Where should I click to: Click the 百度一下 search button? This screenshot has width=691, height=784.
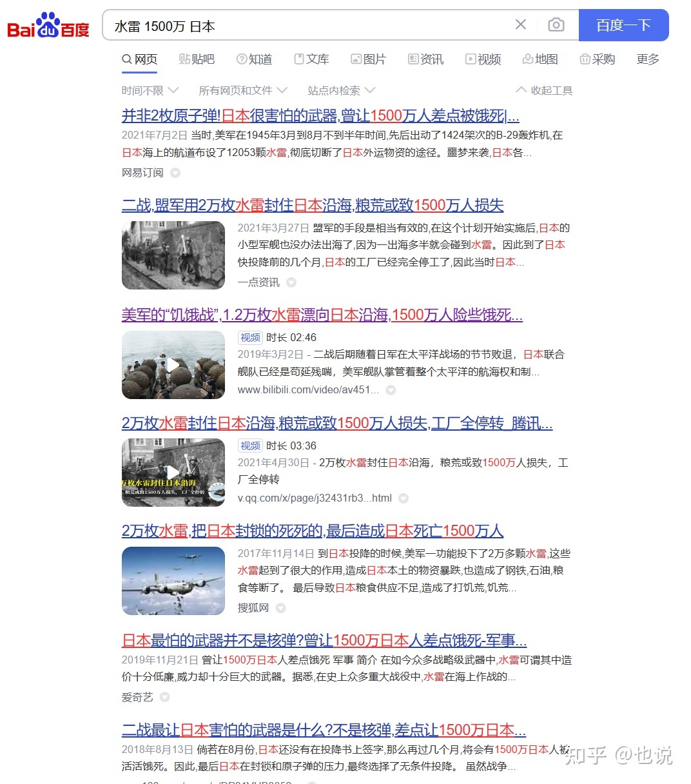click(623, 25)
